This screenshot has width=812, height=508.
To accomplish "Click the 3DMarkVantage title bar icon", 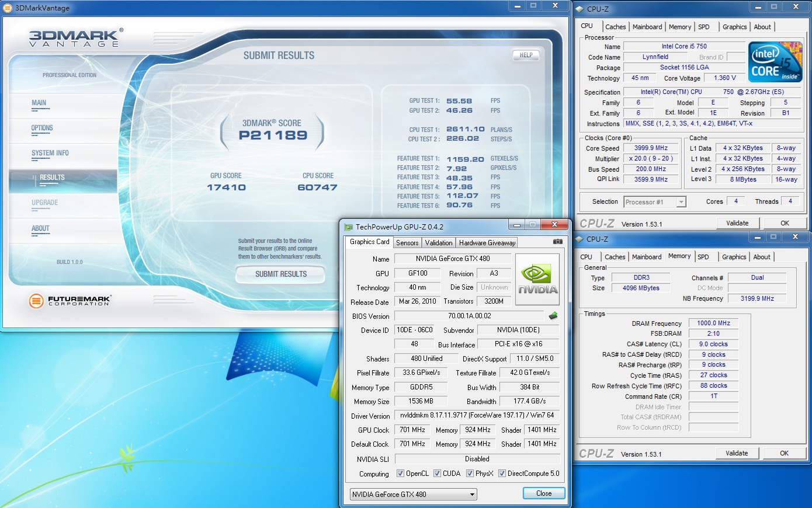I will pyautogui.click(x=8, y=8).
